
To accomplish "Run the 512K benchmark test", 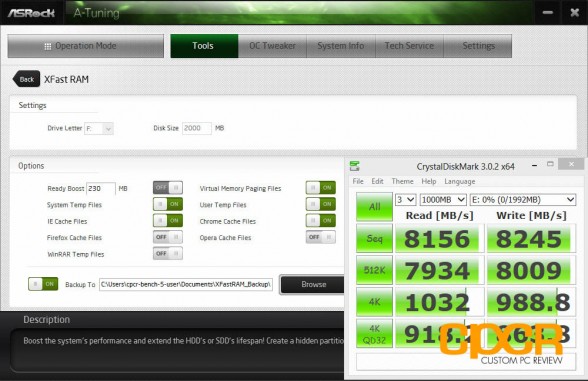I will tap(374, 270).
